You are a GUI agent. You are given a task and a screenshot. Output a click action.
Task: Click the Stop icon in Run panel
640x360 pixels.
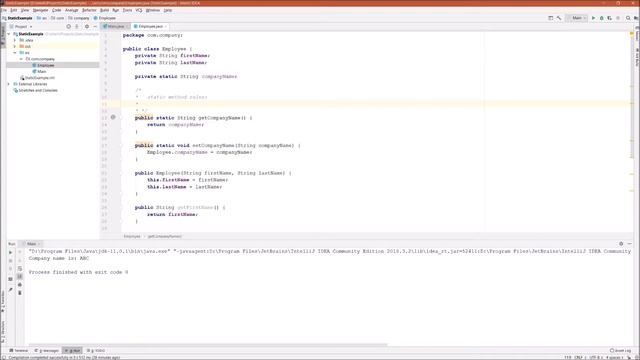pyautogui.click(x=11, y=260)
